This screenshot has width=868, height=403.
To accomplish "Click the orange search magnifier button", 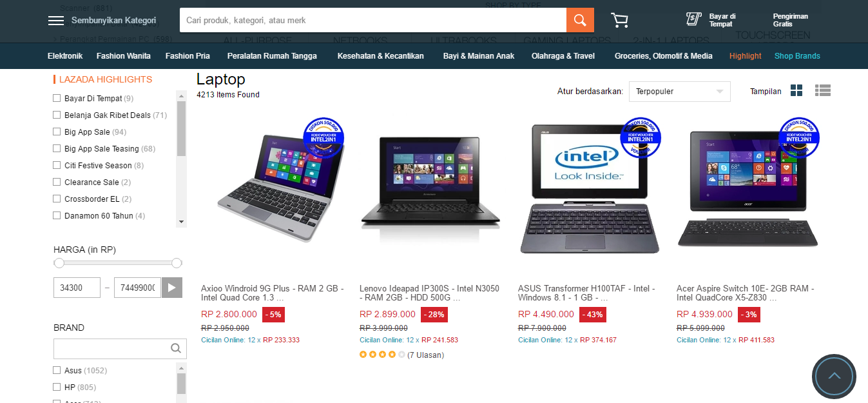I will click(x=580, y=20).
